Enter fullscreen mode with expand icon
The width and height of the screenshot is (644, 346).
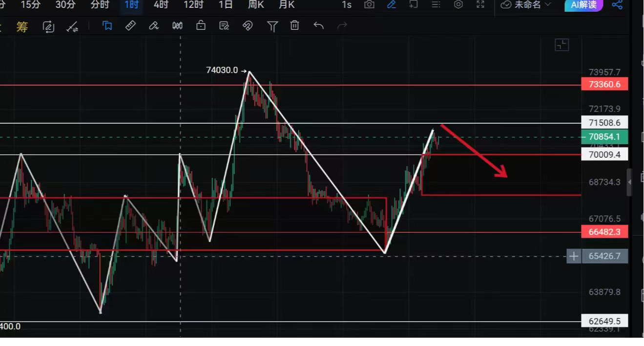tap(480, 5)
